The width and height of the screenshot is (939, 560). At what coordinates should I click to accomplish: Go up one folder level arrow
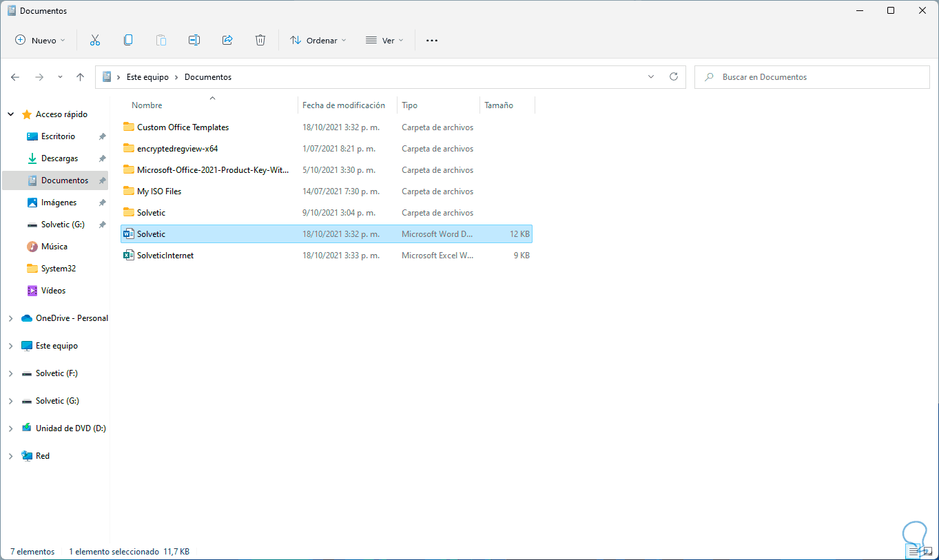coord(80,77)
